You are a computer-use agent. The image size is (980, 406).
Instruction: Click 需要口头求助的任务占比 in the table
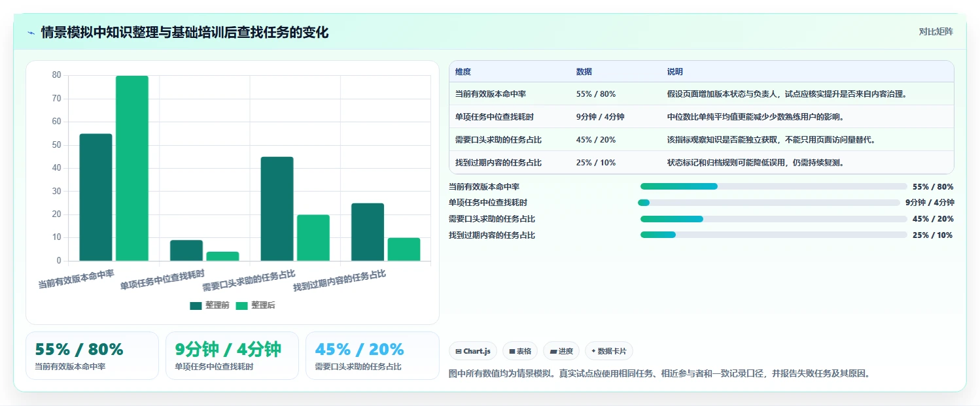coord(499,140)
